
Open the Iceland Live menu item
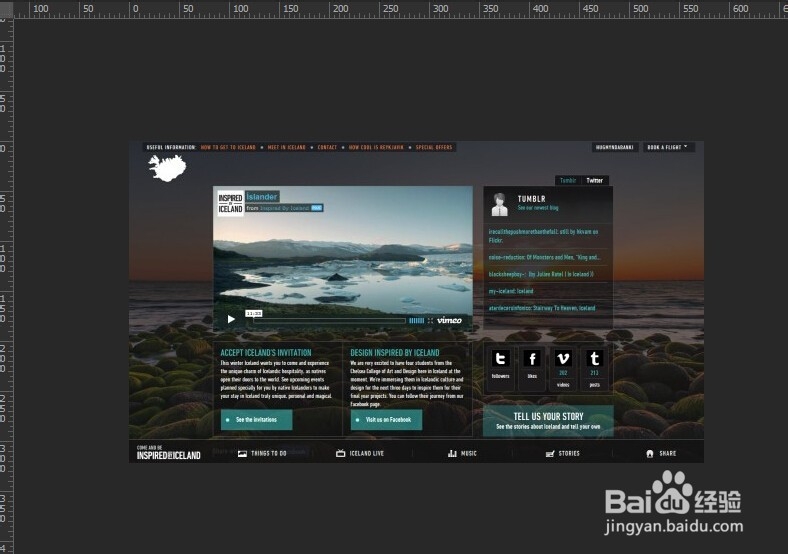360,453
